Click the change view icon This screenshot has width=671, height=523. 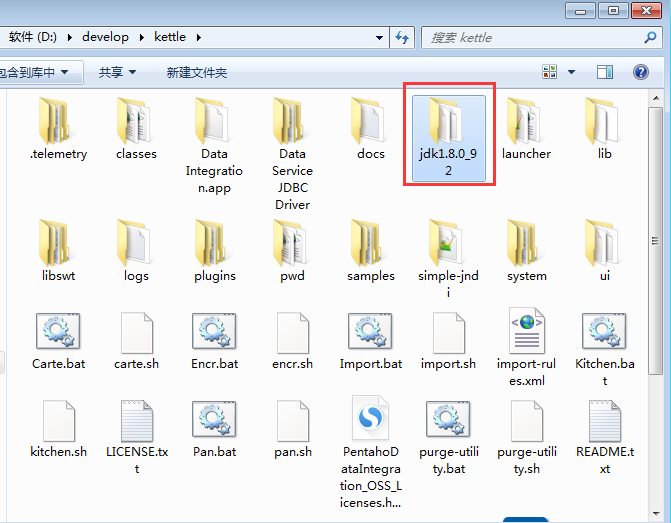[x=549, y=72]
